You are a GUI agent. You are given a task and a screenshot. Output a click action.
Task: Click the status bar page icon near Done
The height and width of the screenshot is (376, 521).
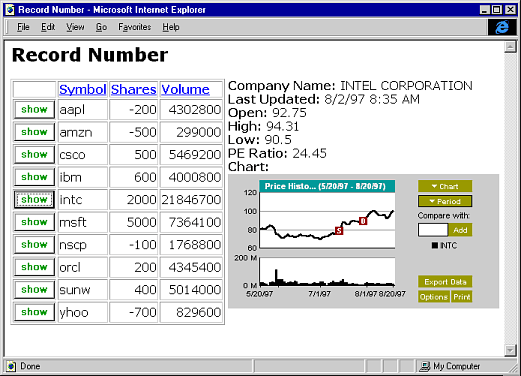coord(11,366)
